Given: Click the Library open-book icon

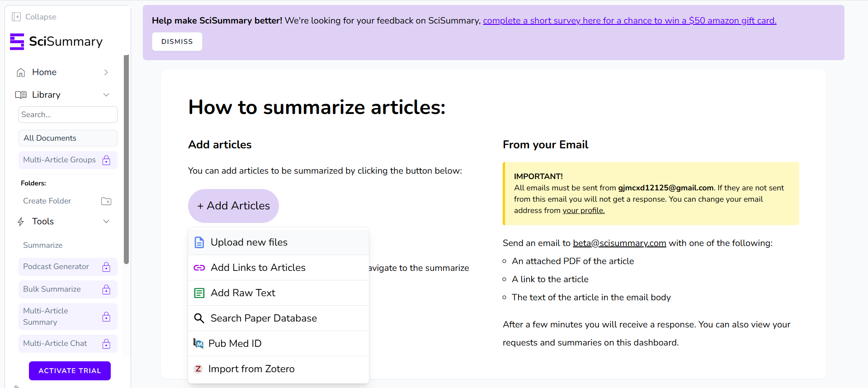Looking at the screenshot, I should tap(21, 95).
